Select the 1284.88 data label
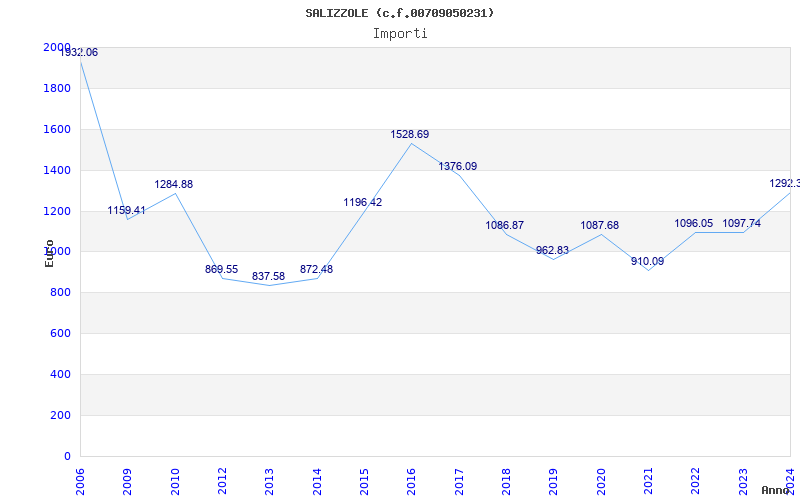The image size is (800, 500). [174, 185]
